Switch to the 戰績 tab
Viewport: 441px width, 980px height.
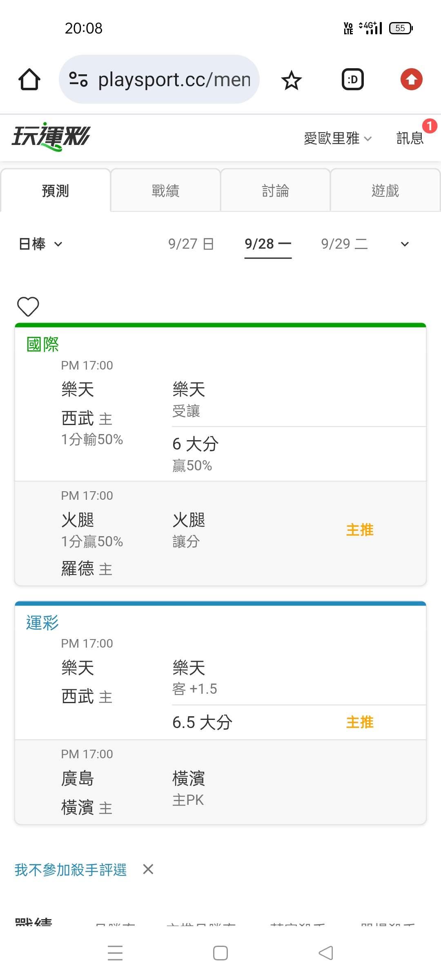165,190
